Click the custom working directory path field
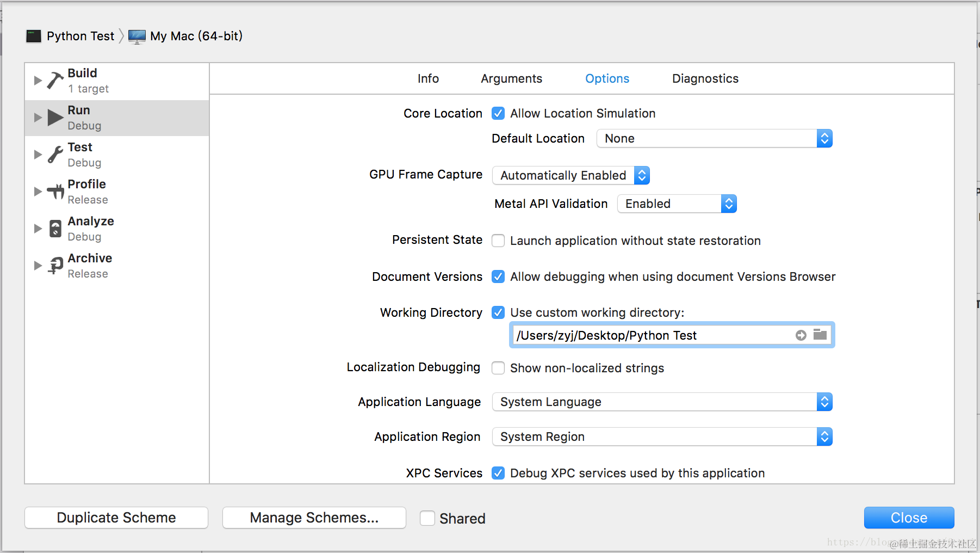 pos(653,335)
